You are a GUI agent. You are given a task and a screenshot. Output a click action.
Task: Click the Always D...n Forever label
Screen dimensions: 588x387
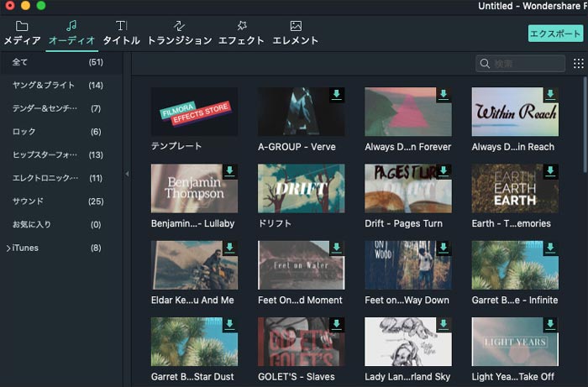[x=408, y=147]
